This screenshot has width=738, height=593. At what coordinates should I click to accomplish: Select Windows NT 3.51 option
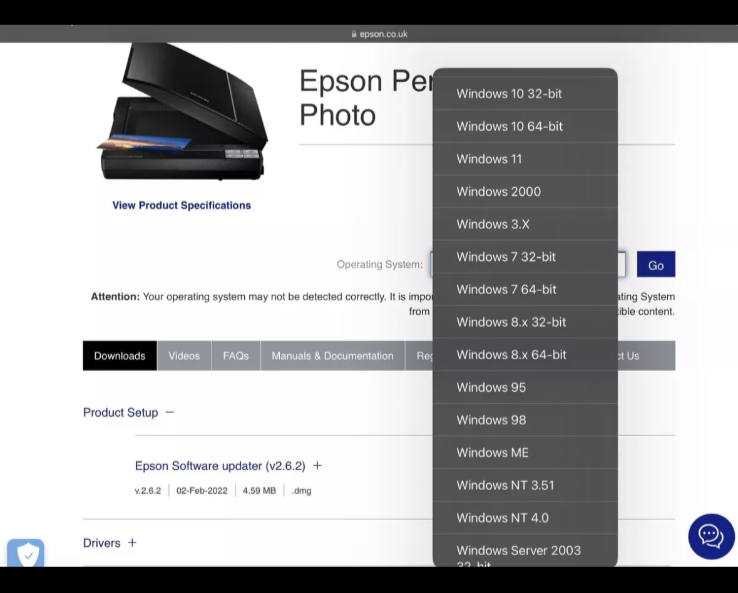click(x=525, y=485)
